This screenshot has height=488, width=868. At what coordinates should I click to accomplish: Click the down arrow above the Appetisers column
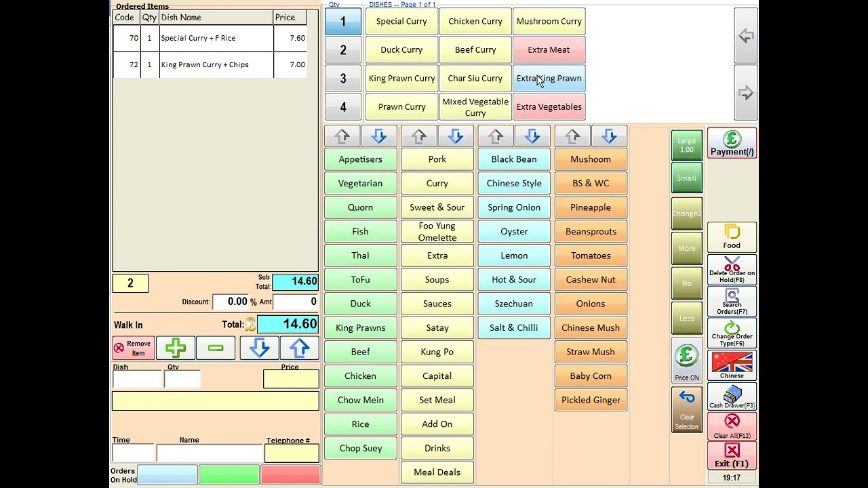[379, 136]
